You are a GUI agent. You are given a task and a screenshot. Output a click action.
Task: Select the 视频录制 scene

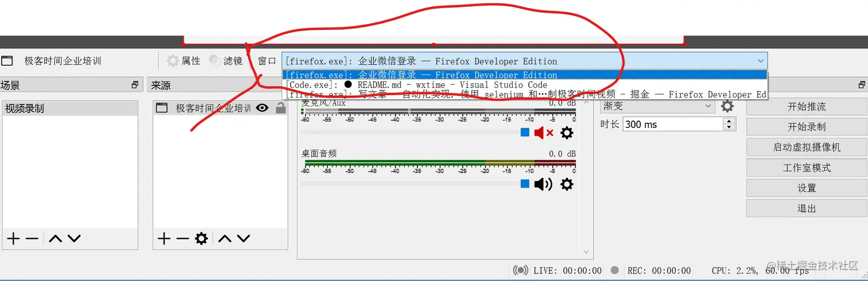tap(70, 108)
